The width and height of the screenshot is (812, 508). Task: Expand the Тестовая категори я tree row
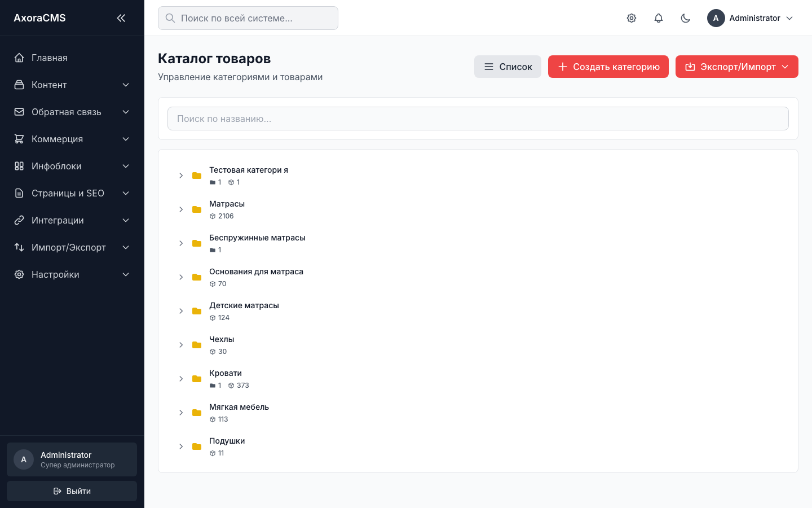pos(181,176)
